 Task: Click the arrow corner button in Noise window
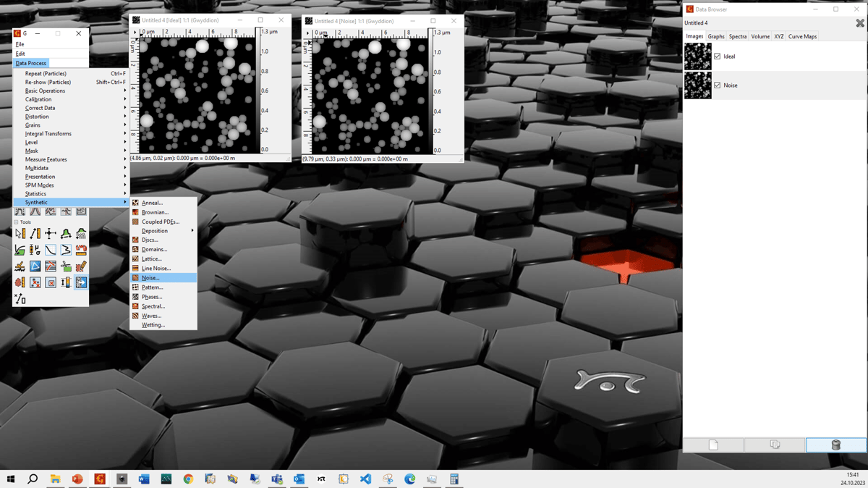308,33
